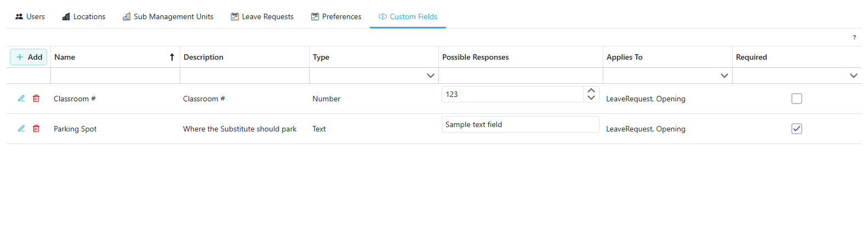This screenshot has height=229, width=868.
Task: Open the Leave Requests tab
Action: [262, 16]
